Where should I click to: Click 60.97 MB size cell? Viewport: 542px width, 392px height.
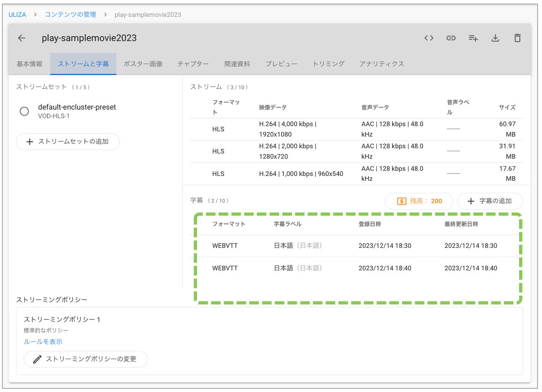(x=507, y=129)
